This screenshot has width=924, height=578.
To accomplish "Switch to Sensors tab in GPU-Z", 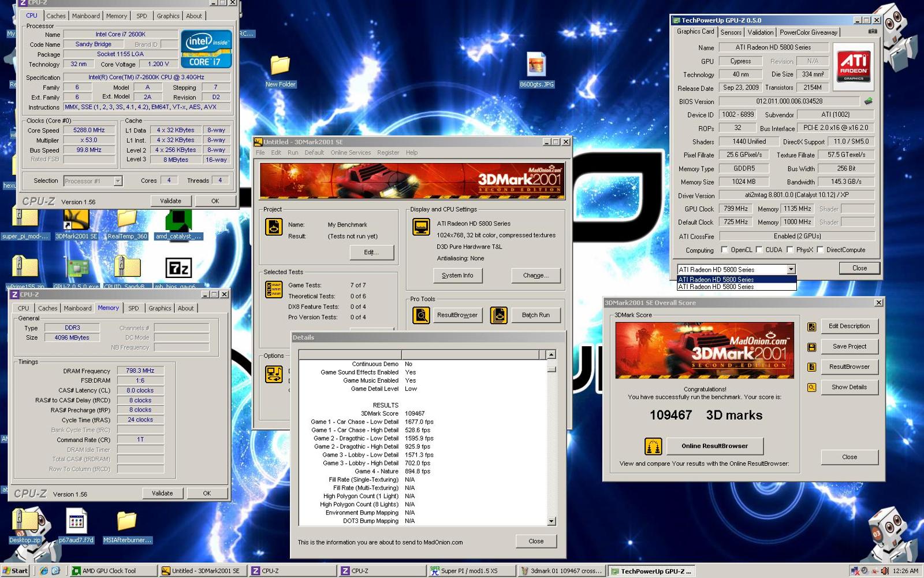I will tap(731, 32).
